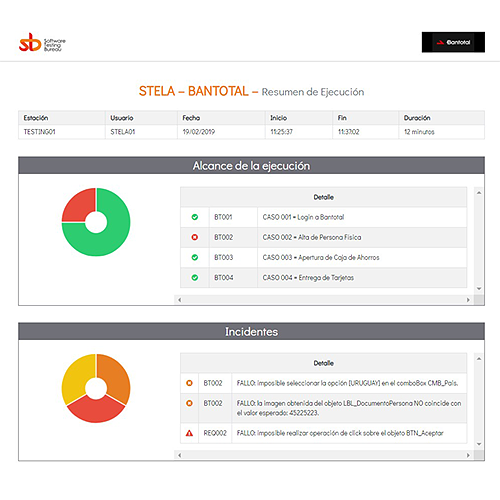The image size is (500, 500).
Task: Click the green check icon for BT003
Action: 195,257
